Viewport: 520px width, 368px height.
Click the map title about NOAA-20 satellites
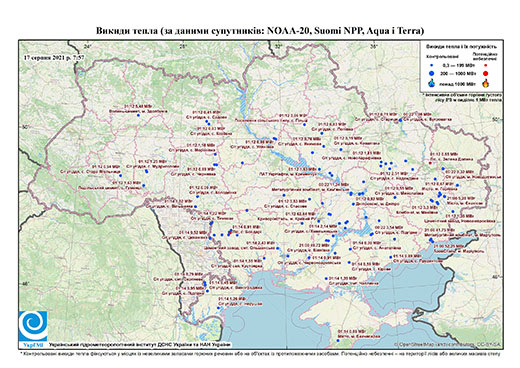tap(260, 31)
